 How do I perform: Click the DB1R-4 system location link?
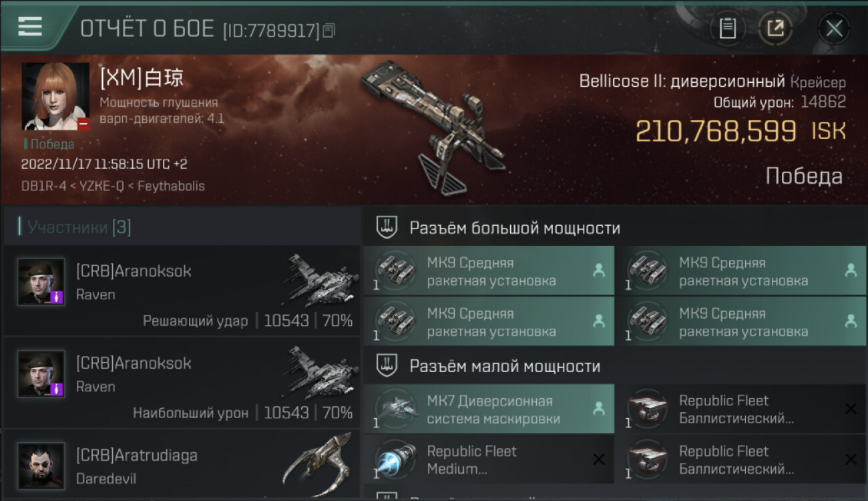(x=43, y=186)
